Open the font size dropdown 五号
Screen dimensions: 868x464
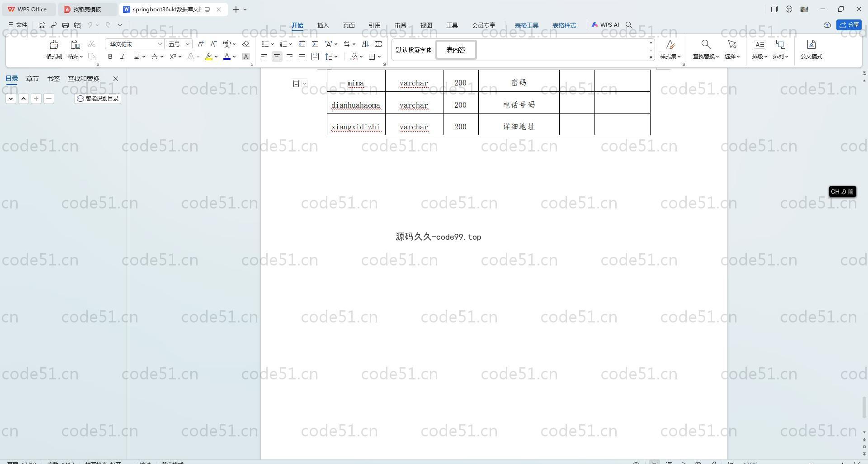click(x=188, y=44)
